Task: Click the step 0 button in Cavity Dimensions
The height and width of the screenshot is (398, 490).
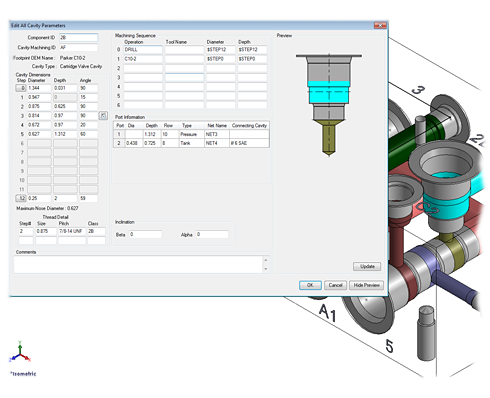Action: 21,88
